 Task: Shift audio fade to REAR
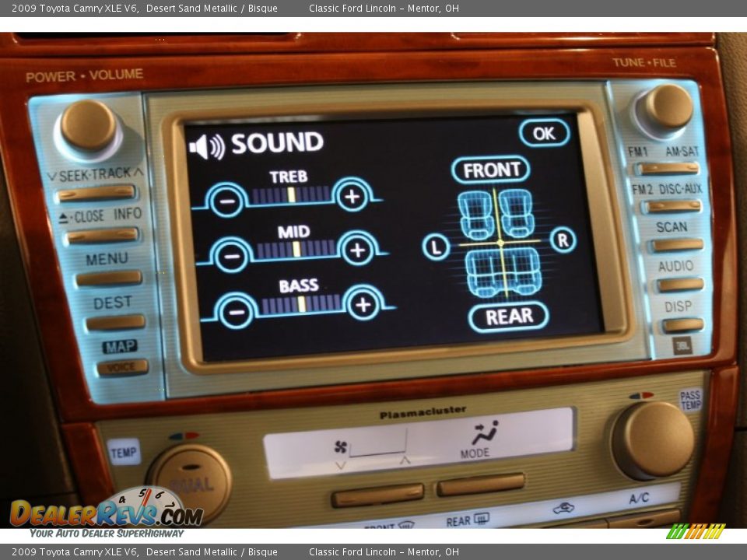[509, 317]
